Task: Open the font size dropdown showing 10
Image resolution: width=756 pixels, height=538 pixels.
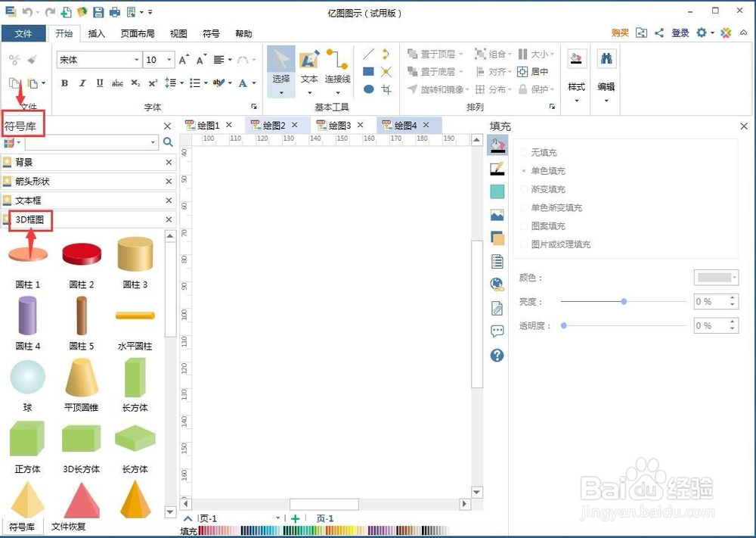Action: pos(168,59)
